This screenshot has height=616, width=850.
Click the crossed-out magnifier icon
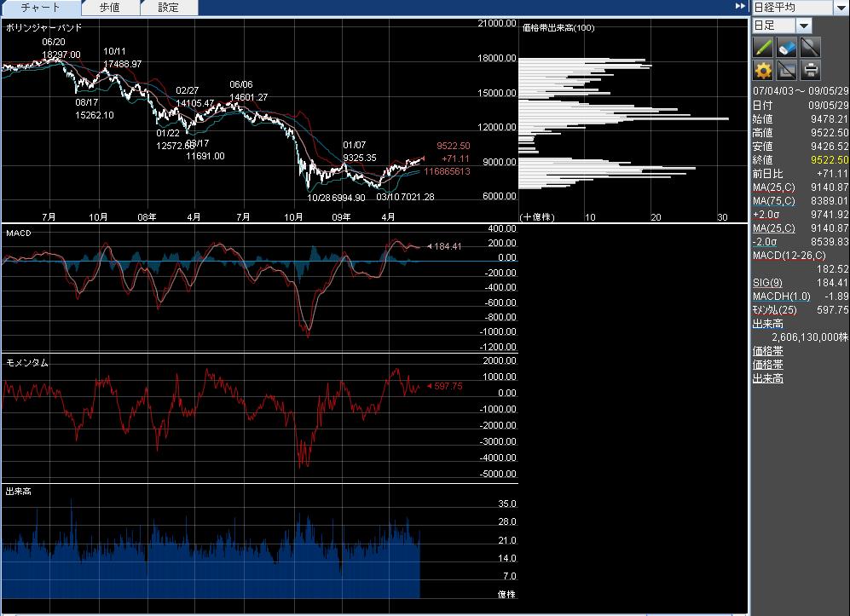click(x=810, y=47)
